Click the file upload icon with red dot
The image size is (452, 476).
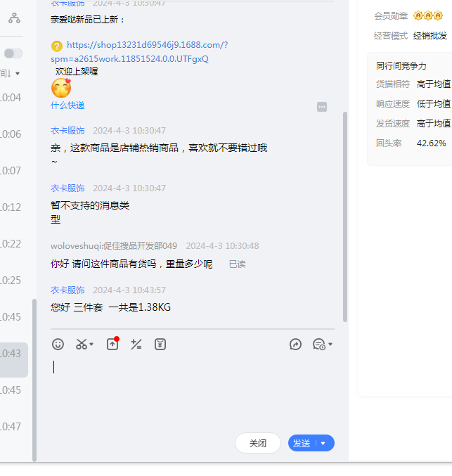(112, 344)
